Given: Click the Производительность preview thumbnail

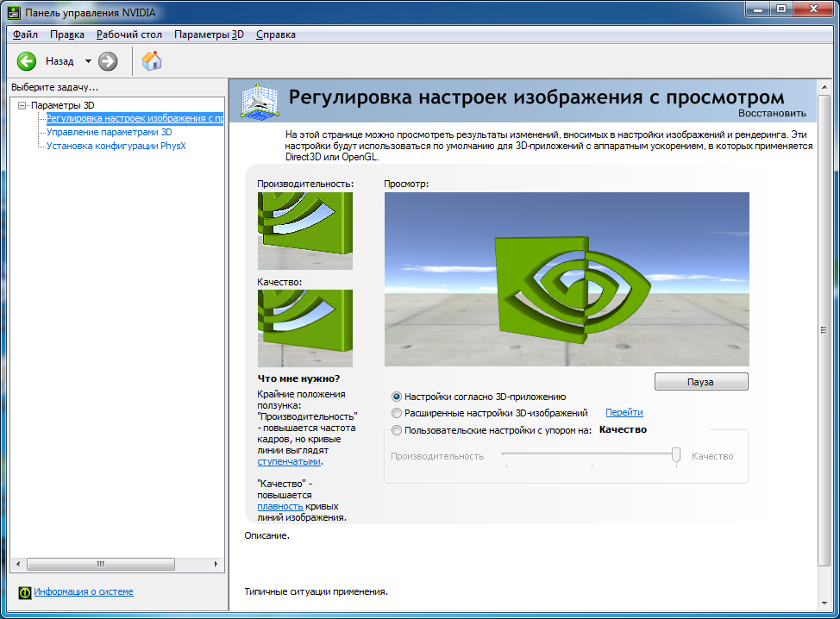Looking at the screenshot, I should pos(304,231).
